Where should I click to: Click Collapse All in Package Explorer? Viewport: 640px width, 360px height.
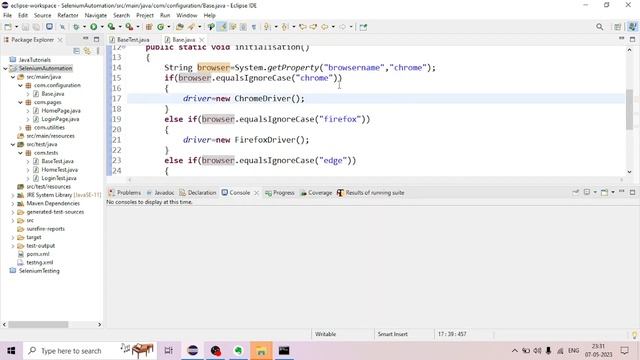tap(76, 51)
